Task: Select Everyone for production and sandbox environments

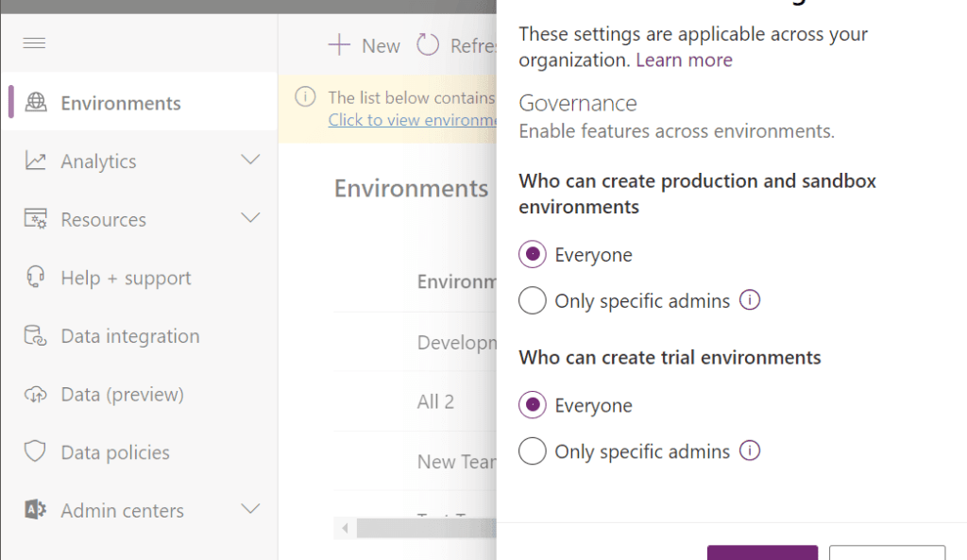Action: tap(532, 254)
